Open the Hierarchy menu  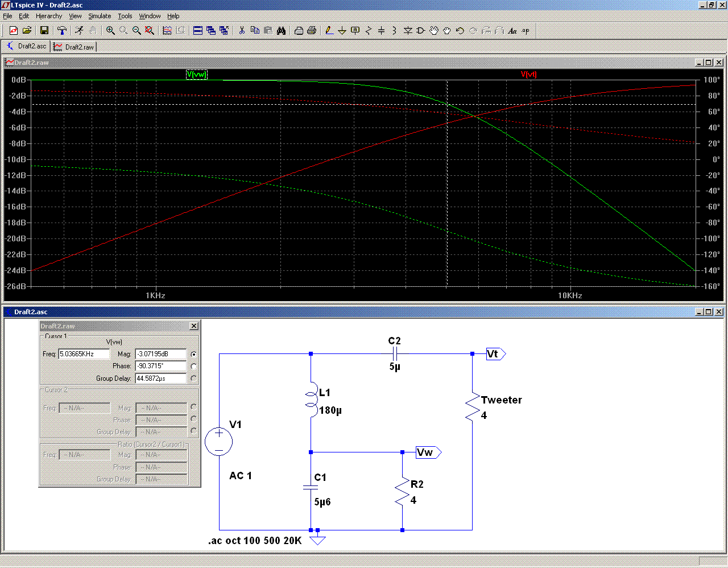(x=49, y=16)
